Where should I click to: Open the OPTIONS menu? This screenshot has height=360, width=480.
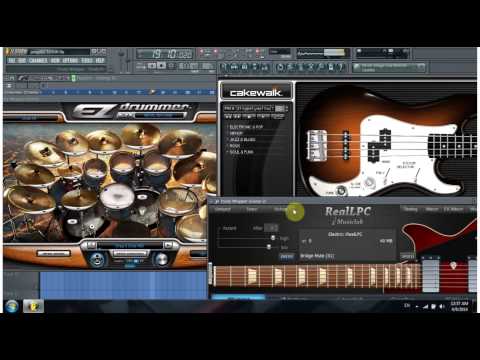tap(70, 61)
